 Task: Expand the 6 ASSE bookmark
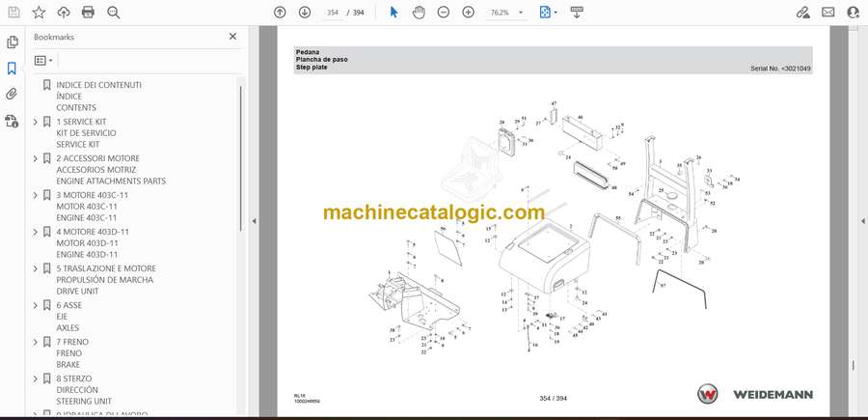(36, 305)
